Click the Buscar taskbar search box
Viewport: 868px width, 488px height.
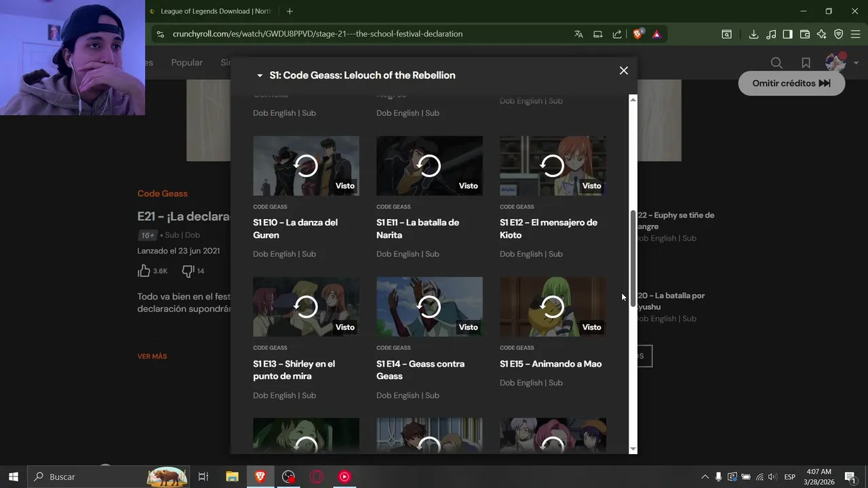click(108, 476)
